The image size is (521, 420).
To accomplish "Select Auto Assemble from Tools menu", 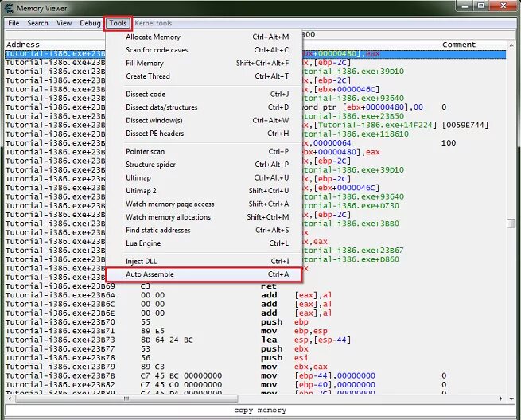I will coord(204,274).
